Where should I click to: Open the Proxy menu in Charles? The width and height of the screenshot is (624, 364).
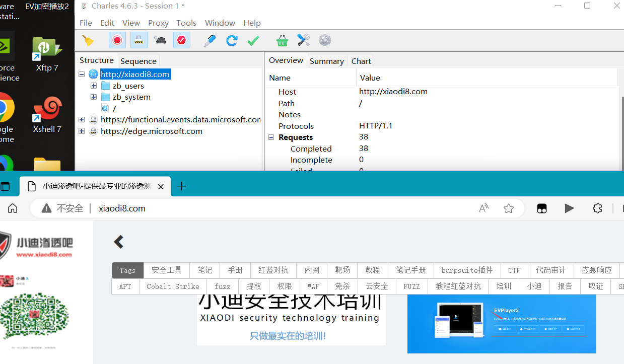158,23
